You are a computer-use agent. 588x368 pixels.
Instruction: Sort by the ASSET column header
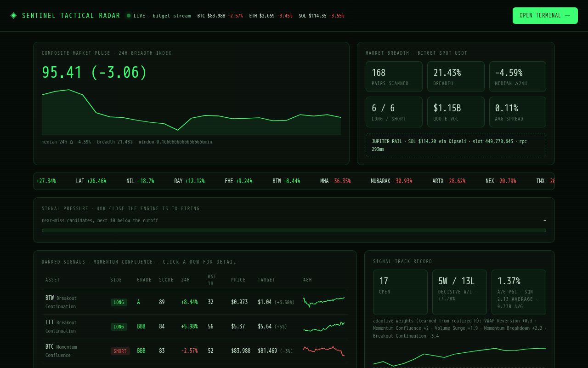[53, 280]
